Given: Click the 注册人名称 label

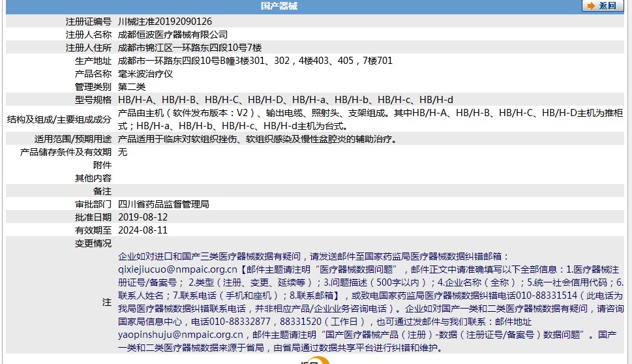Looking at the screenshot, I should coord(89,35).
